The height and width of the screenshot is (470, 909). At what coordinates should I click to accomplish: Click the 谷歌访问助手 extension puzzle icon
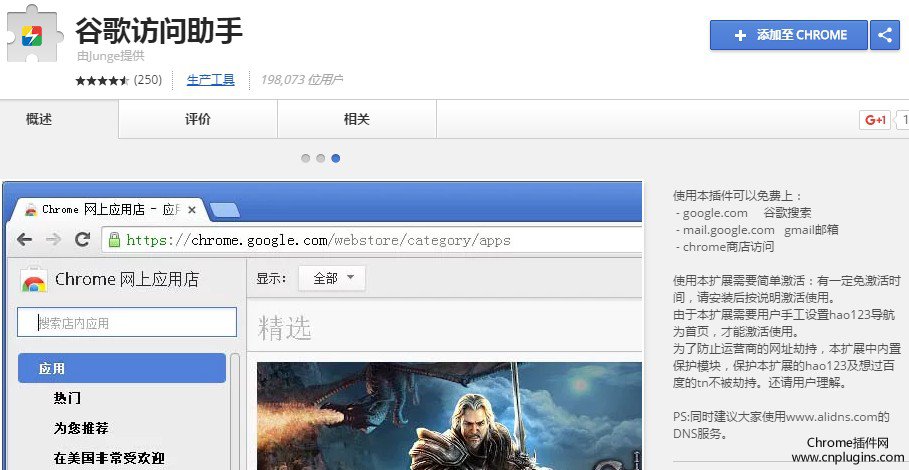(x=33, y=35)
